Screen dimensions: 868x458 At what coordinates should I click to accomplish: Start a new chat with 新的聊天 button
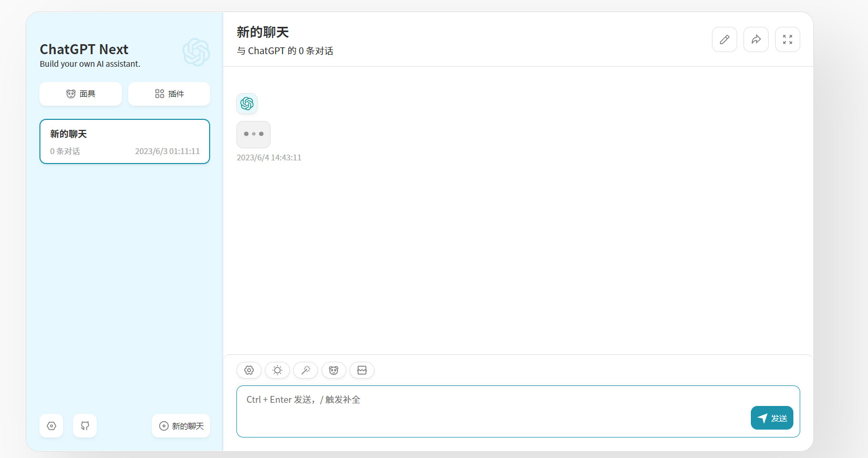tap(181, 426)
